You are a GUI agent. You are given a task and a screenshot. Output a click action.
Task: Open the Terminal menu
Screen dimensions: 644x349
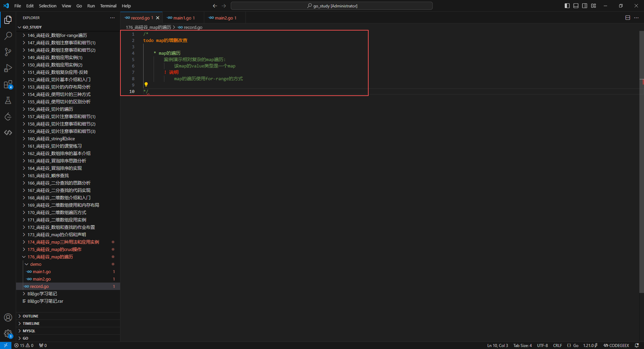(108, 6)
